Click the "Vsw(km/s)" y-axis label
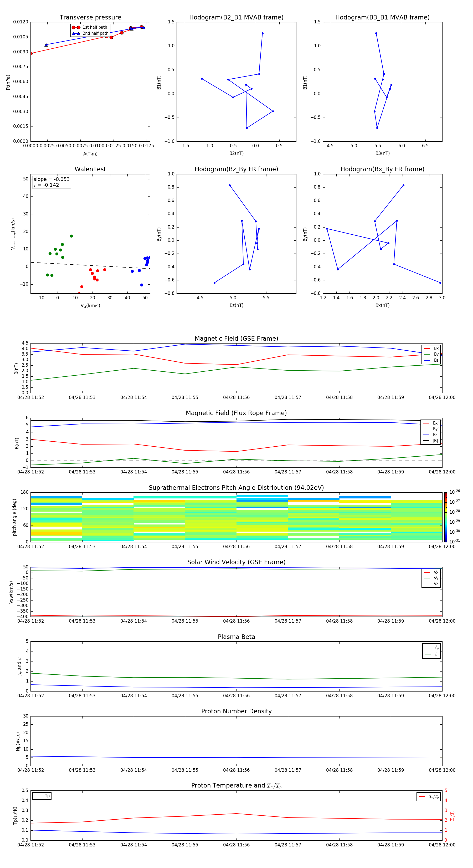473x868 pixels. click(x=11, y=592)
